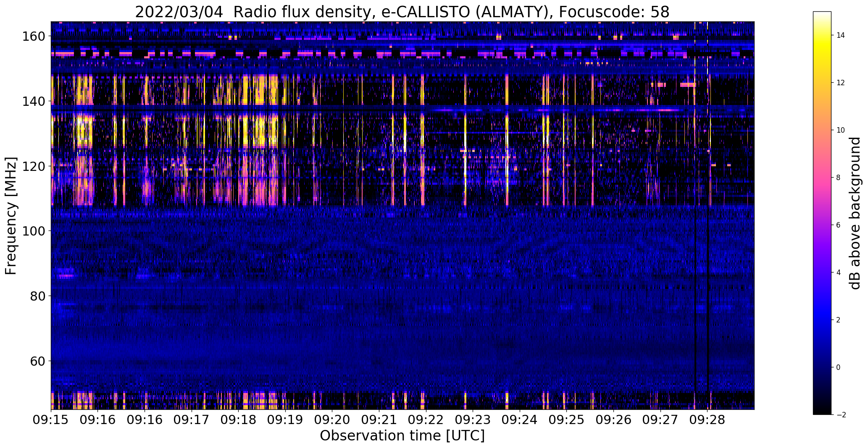
Task: Click the 'dB above background' colorbar label
Action: click(855, 213)
